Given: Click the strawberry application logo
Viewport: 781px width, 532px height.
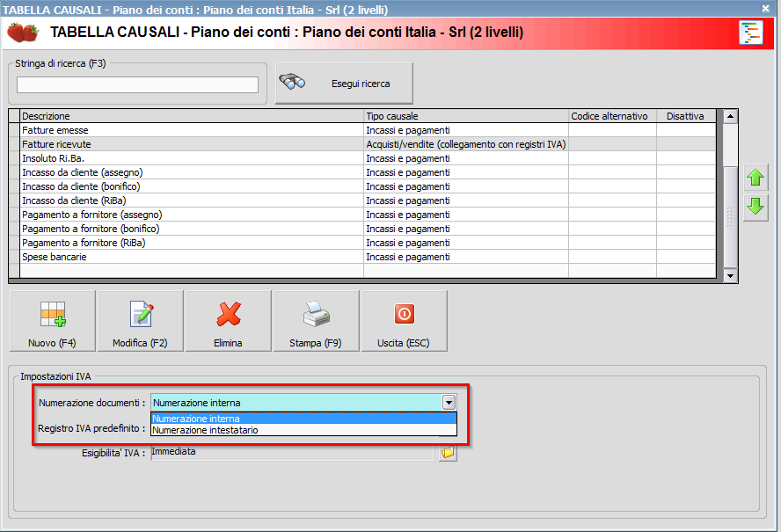Looking at the screenshot, I should tap(22, 33).
